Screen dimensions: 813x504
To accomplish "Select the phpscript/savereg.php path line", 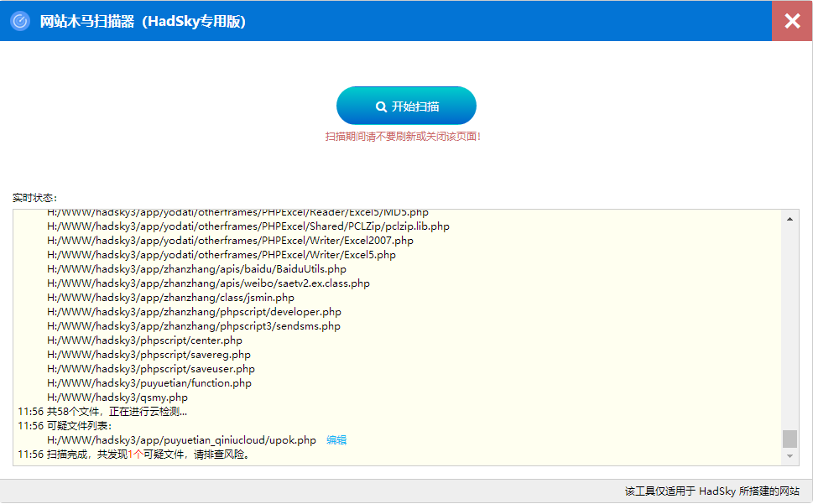I will (x=149, y=355).
